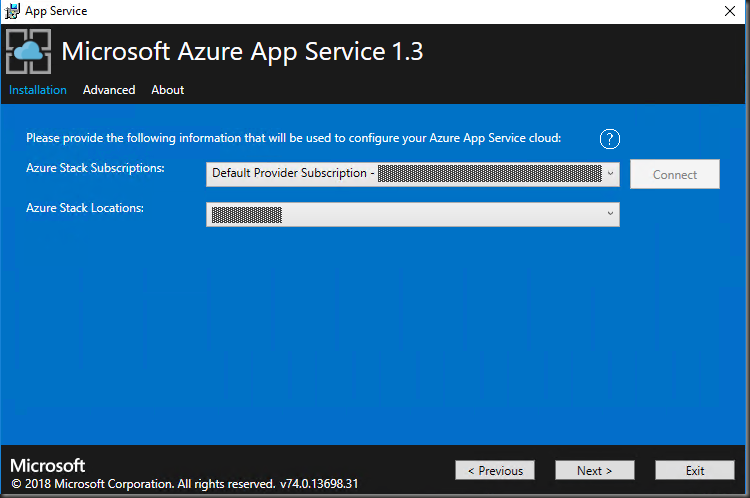This screenshot has width=750, height=498.
Task: Click the Exit button
Action: pyautogui.click(x=694, y=470)
